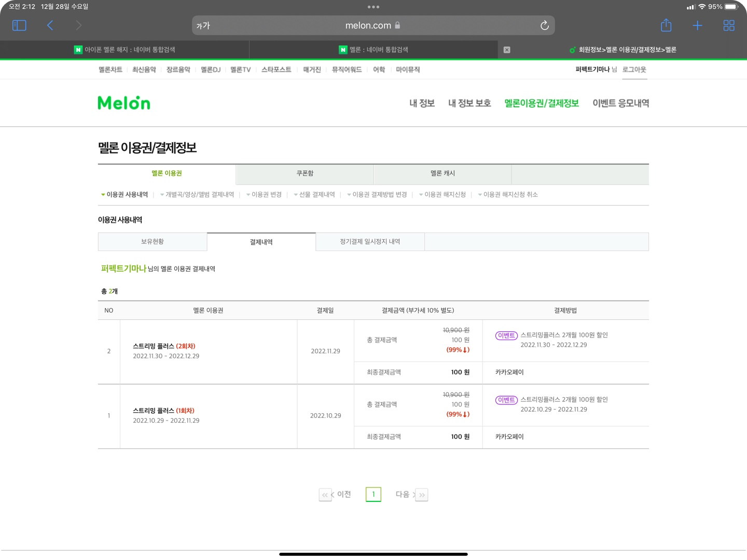Select 이용권 해지신청 submenu
Image resolution: width=747 pixels, height=560 pixels.
pos(445,194)
